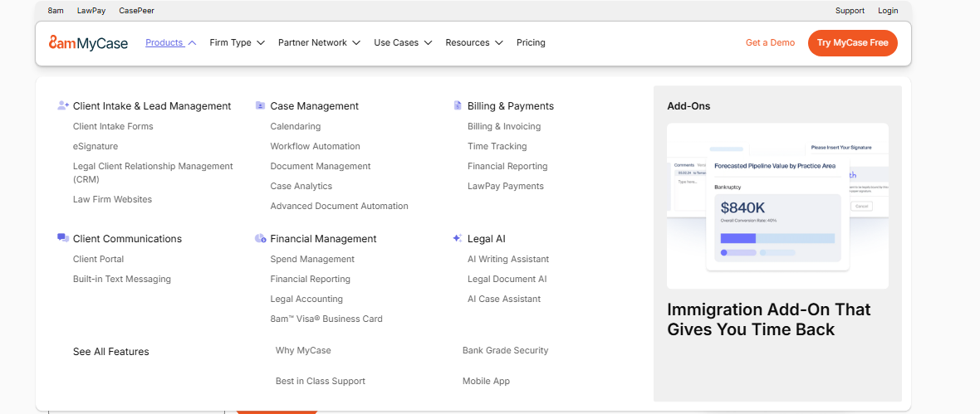
Task: Open the Legal Accounting link
Action: pos(306,300)
